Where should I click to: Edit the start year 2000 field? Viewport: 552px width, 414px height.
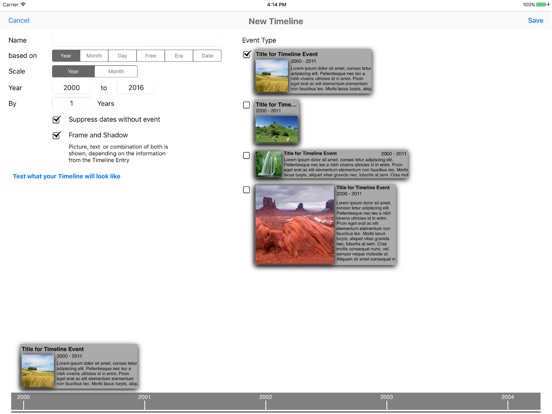(x=71, y=88)
